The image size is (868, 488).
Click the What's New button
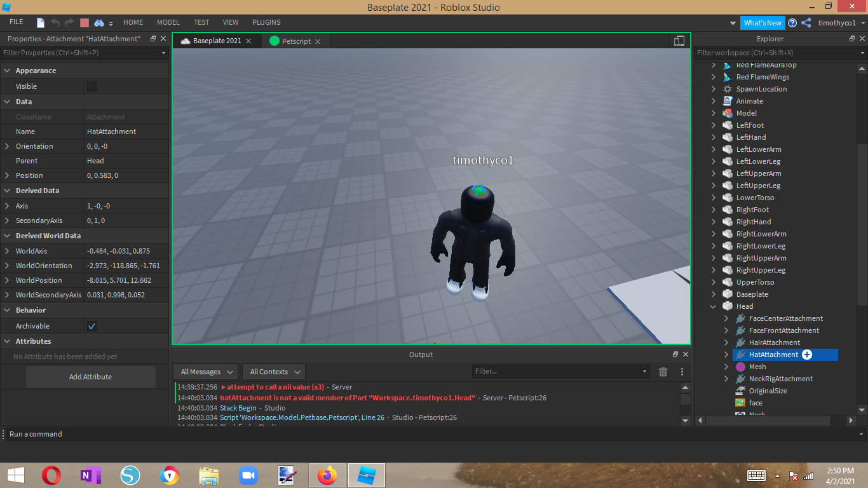point(763,23)
